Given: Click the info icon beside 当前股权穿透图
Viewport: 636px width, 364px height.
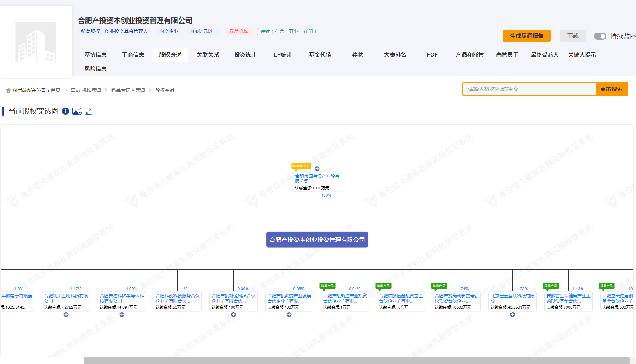Looking at the screenshot, I should coord(65,111).
